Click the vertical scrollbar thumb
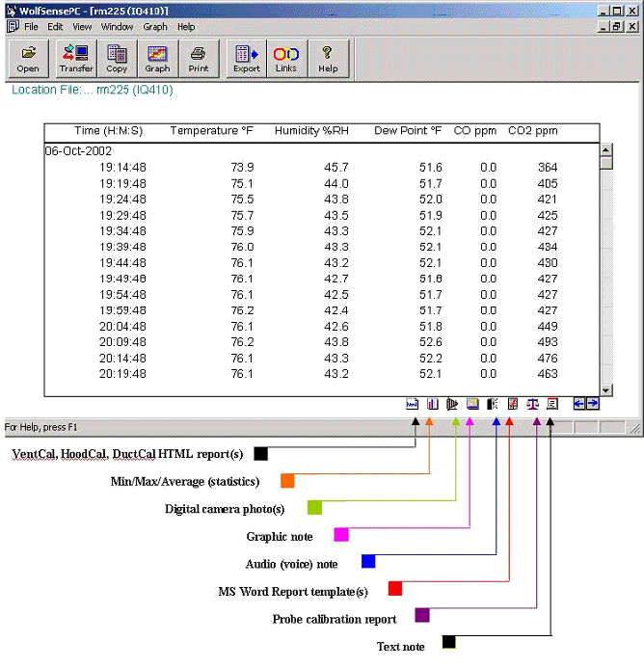 coord(606,163)
